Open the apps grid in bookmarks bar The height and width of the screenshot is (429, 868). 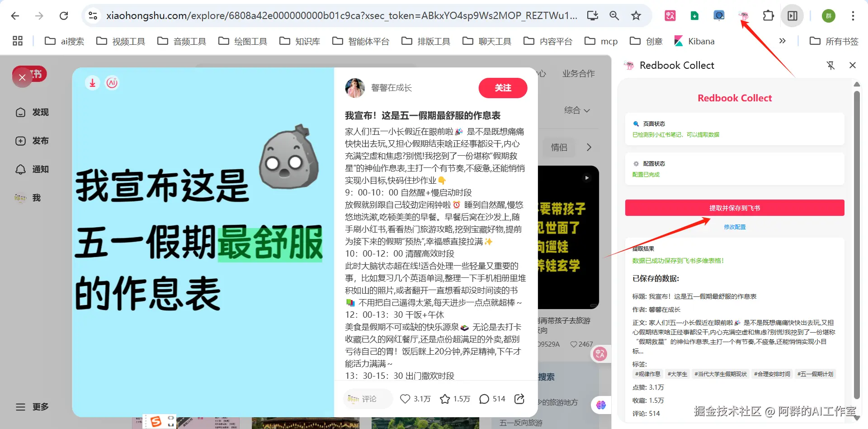click(18, 41)
